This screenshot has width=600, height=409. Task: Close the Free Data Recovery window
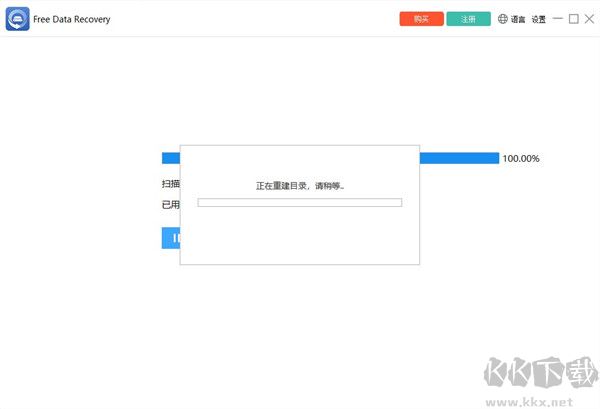click(x=589, y=19)
